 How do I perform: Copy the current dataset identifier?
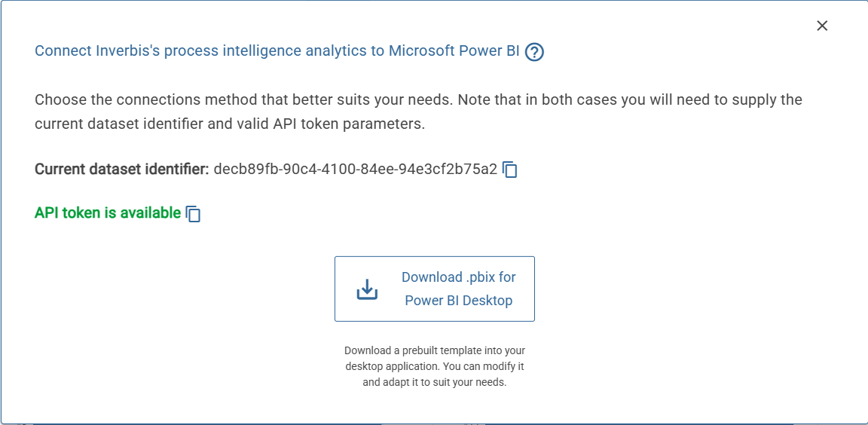pos(510,170)
